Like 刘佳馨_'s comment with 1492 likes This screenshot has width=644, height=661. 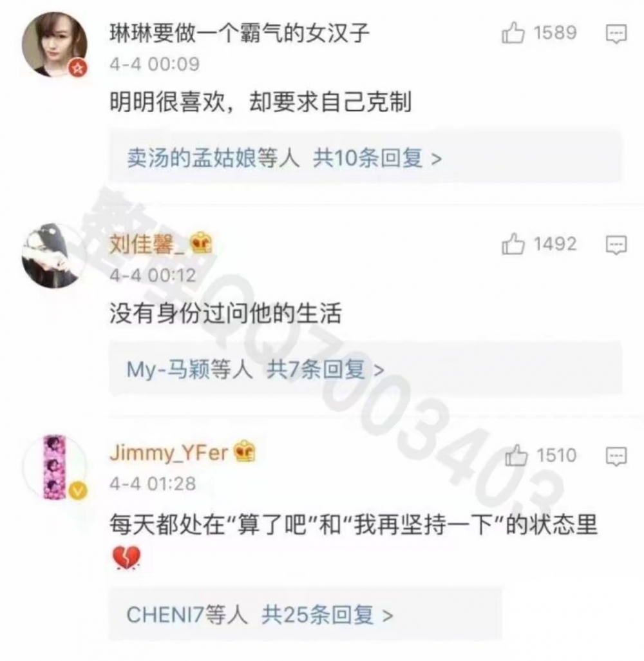513,244
